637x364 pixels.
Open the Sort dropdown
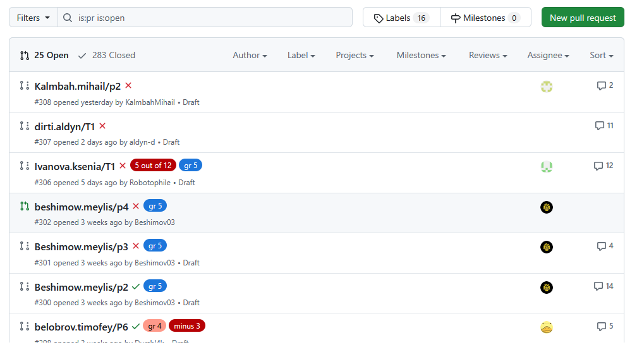[x=601, y=56]
